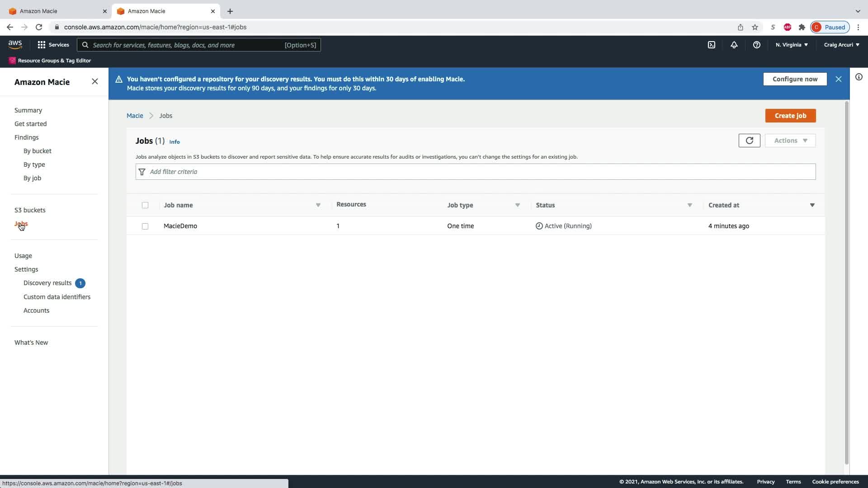Dismiss the blue repository warning banner
This screenshot has height=488, width=868.
[838, 79]
